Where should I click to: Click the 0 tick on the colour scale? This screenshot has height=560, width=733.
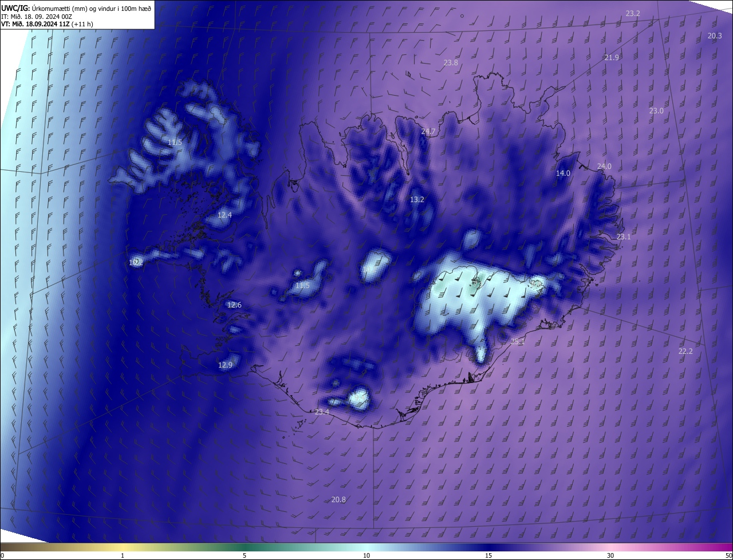click(x=2, y=555)
